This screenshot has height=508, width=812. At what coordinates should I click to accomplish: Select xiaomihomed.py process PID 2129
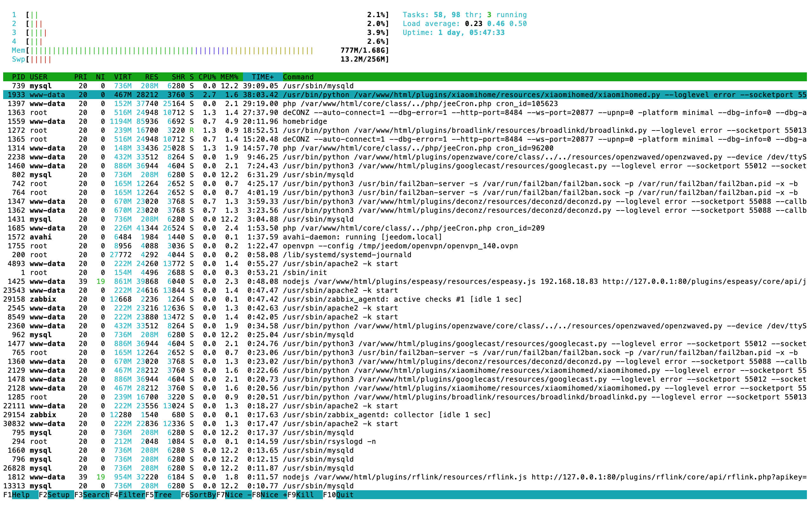[x=405, y=370]
